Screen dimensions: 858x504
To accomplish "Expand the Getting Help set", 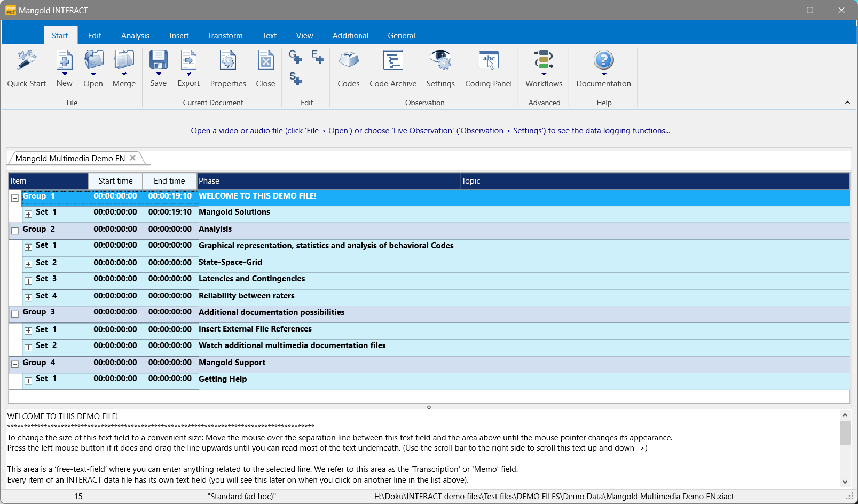I will tap(28, 381).
